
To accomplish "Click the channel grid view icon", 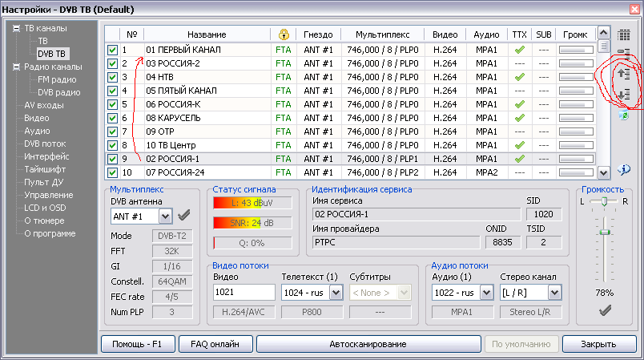I will pyautogui.click(x=624, y=35).
